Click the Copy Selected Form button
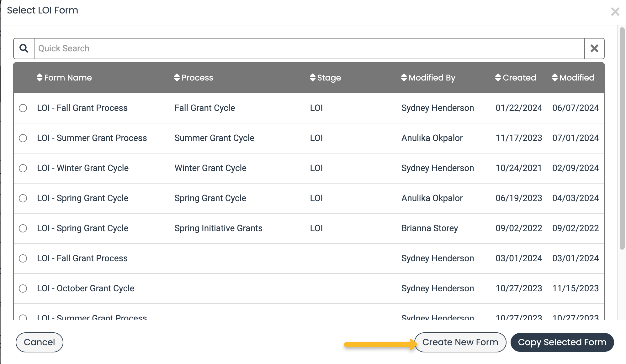 click(x=562, y=342)
